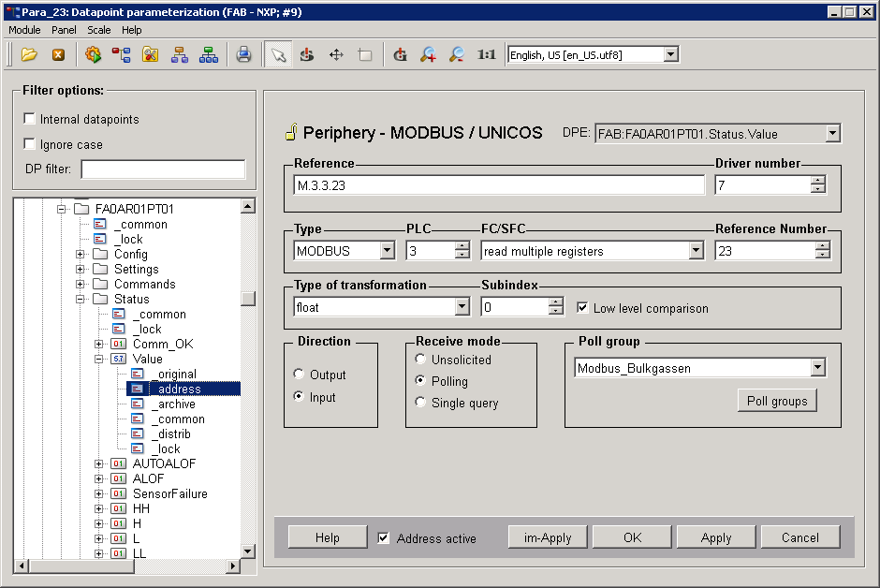Click the Poll groups button

point(776,401)
